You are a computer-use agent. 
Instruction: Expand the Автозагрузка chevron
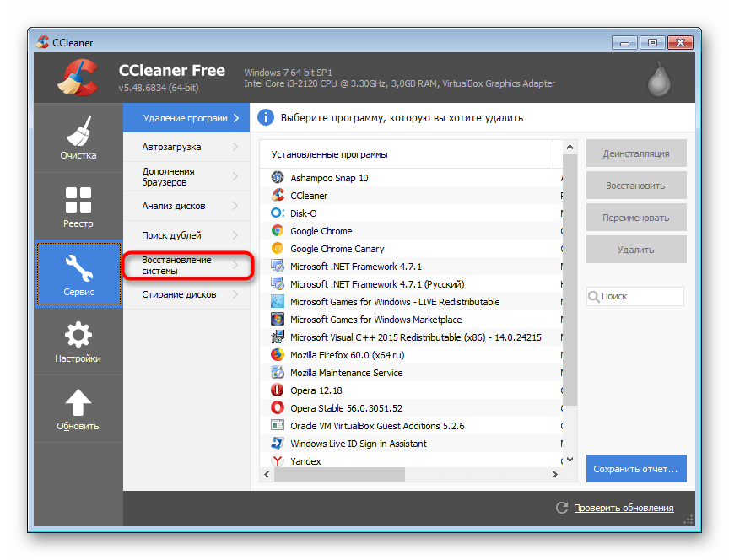(x=235, y=147)
